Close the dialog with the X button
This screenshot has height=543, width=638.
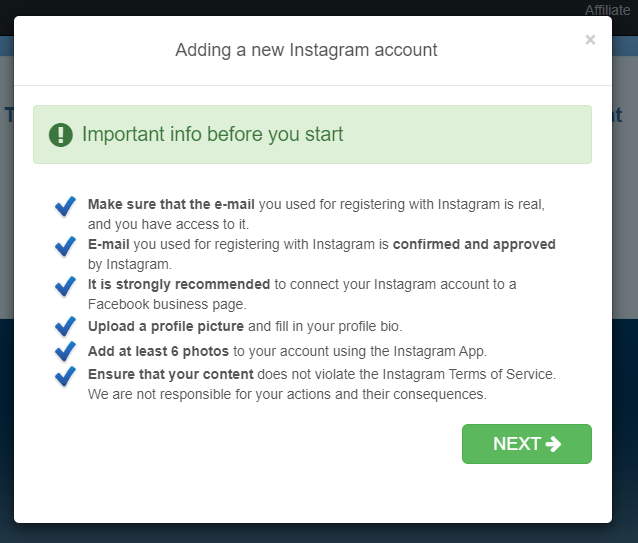(590, 40)
